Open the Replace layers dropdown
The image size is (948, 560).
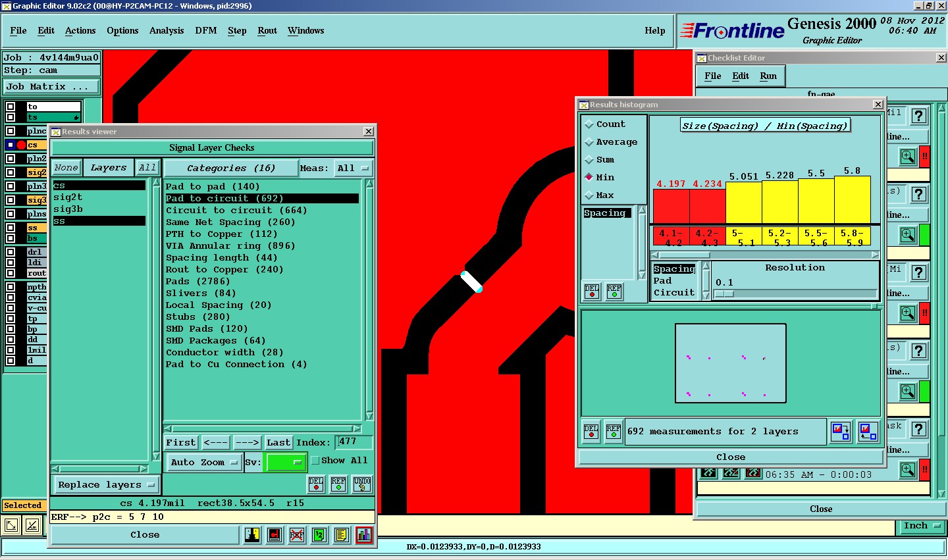[x=106, y=485]
